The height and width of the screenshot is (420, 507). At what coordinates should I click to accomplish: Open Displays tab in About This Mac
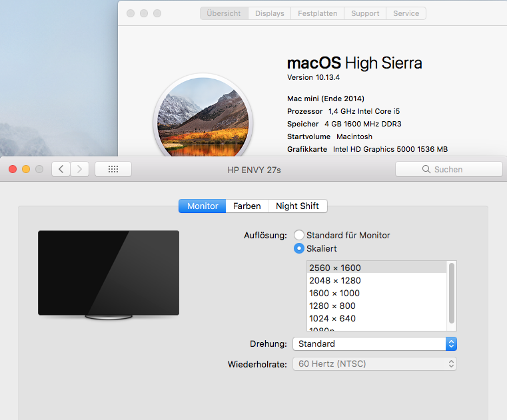270,13
